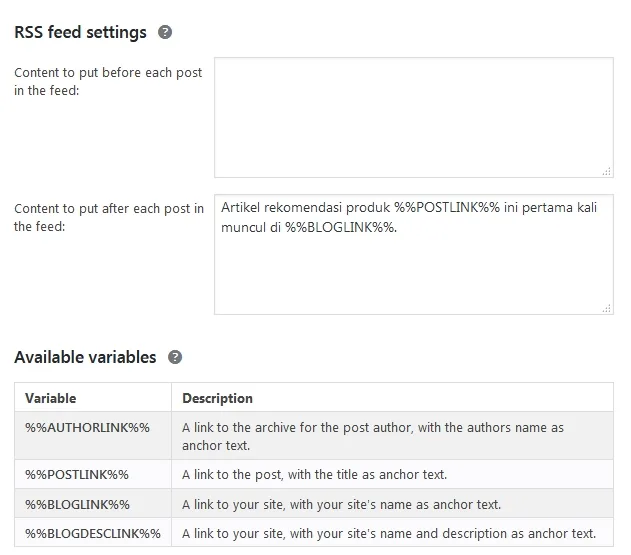Click the Available variables heading text
Screen dimensions: 631x555
coord(85,357)
